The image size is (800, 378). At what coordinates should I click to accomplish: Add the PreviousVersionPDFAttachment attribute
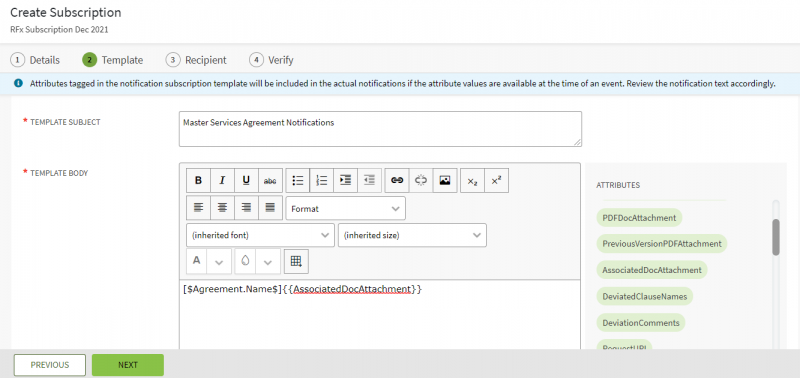(x=662, y=243)
